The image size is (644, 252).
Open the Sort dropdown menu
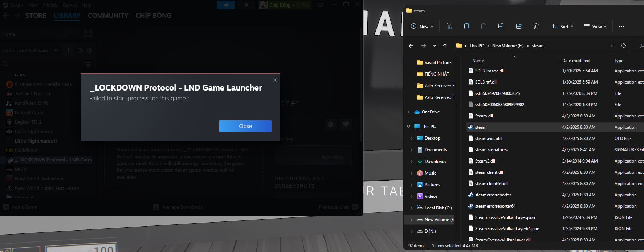(562, 26)
